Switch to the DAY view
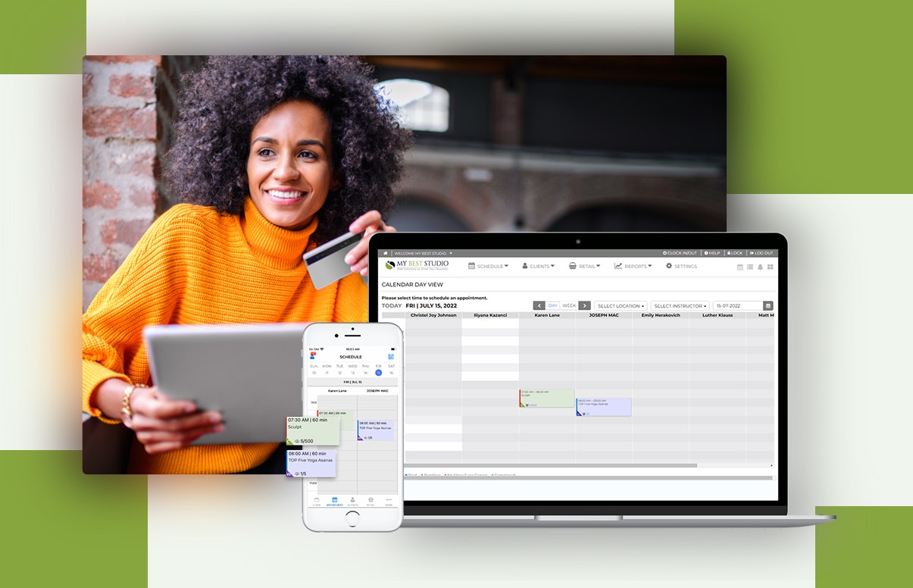This screenshot has height=588, width=913. (x=552, y=305)
